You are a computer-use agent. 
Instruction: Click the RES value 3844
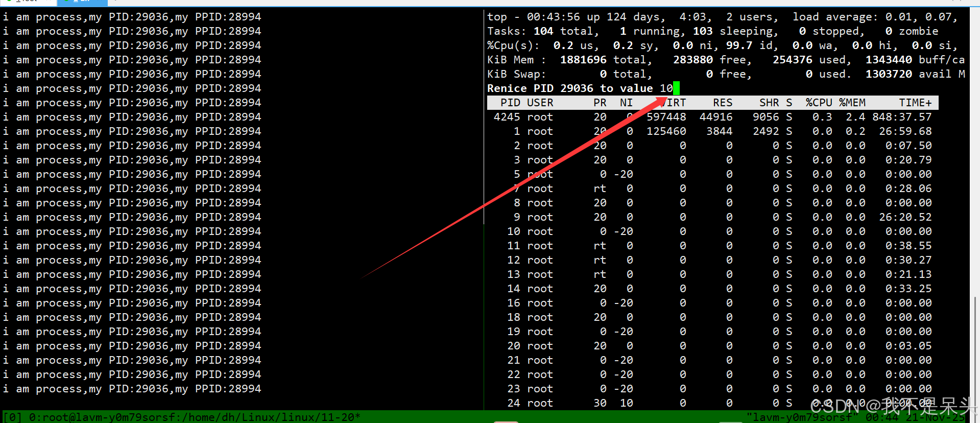pos(720,131)
